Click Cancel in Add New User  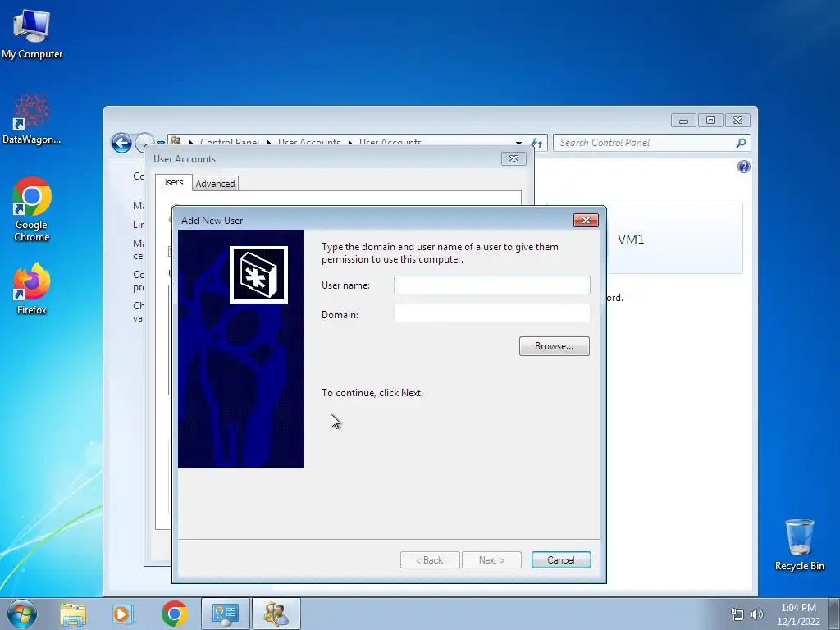[561, 559]
